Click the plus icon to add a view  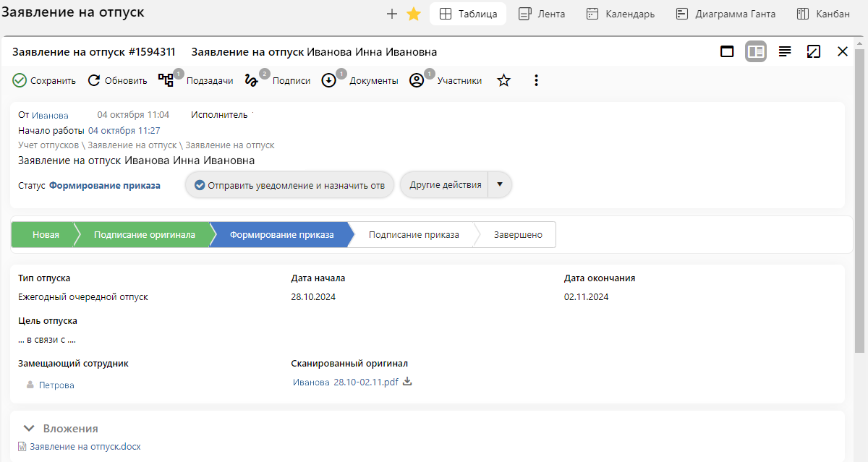[x=392, y=14]
